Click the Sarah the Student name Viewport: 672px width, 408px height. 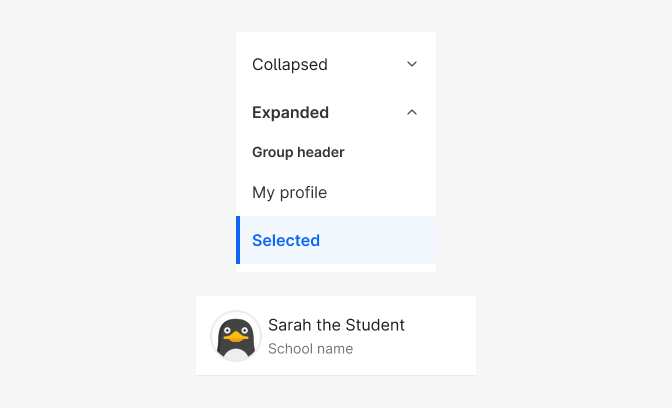[x=336, y=325]
